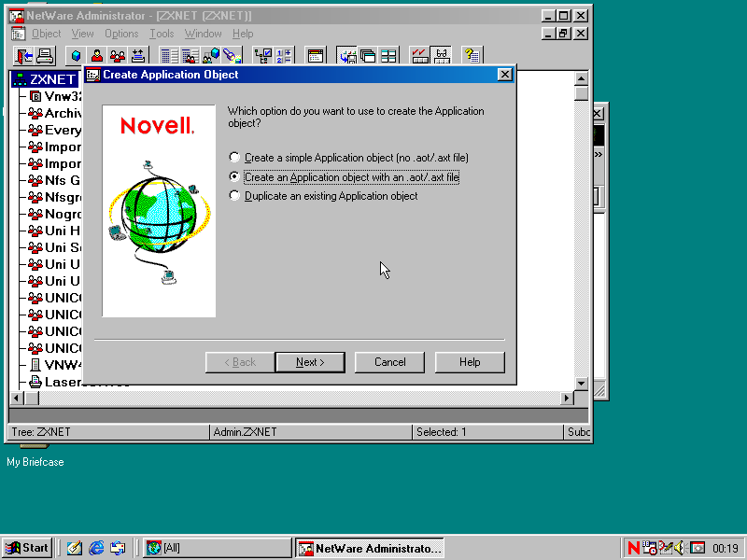
Task: Click the red checkmarks toolbar icon
Action: 419,56
